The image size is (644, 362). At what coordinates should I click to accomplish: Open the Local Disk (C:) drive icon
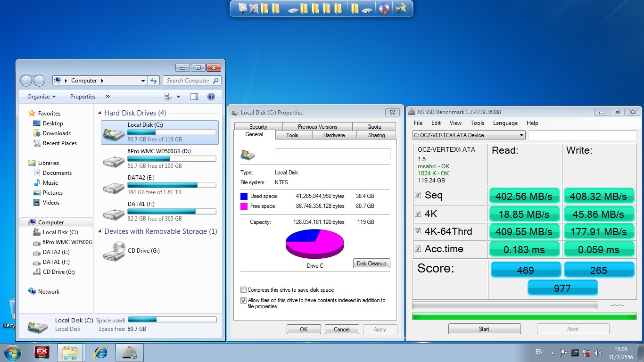114,133
